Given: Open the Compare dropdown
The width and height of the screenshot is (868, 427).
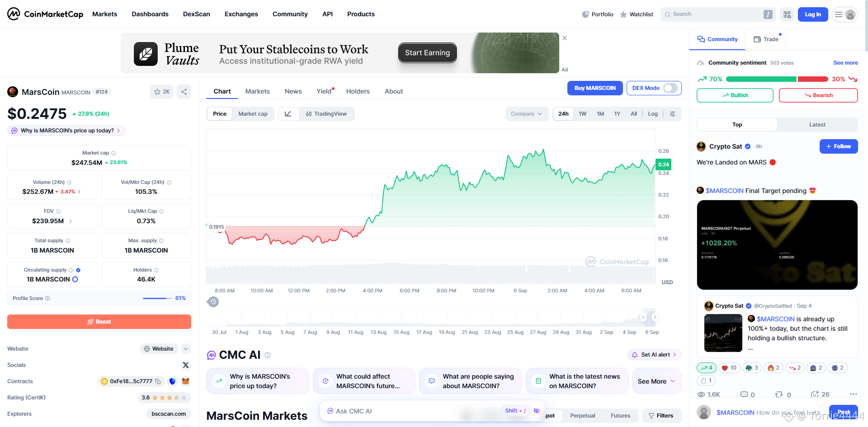Looking at the screenshot, I should pyautogui.click(x=527, y=114).
